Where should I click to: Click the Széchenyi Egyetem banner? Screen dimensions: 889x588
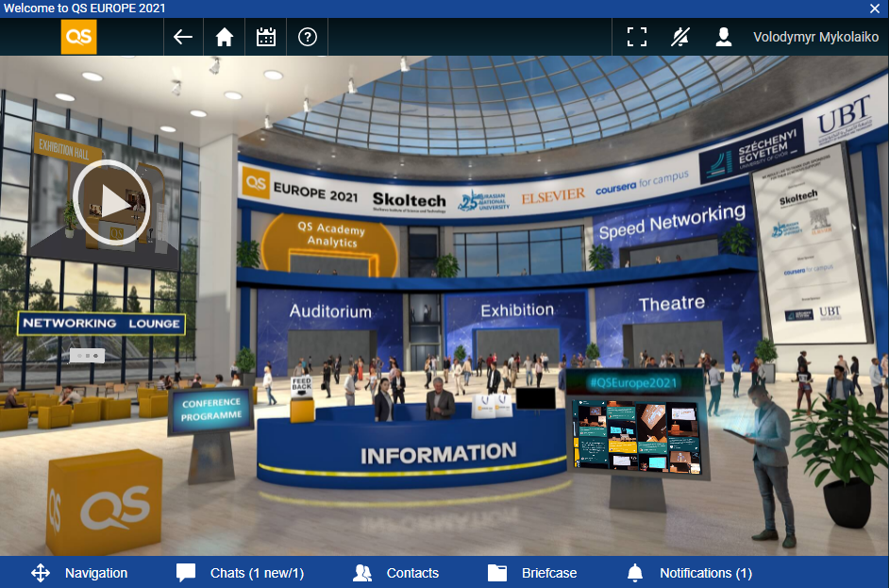pos(753,150)
